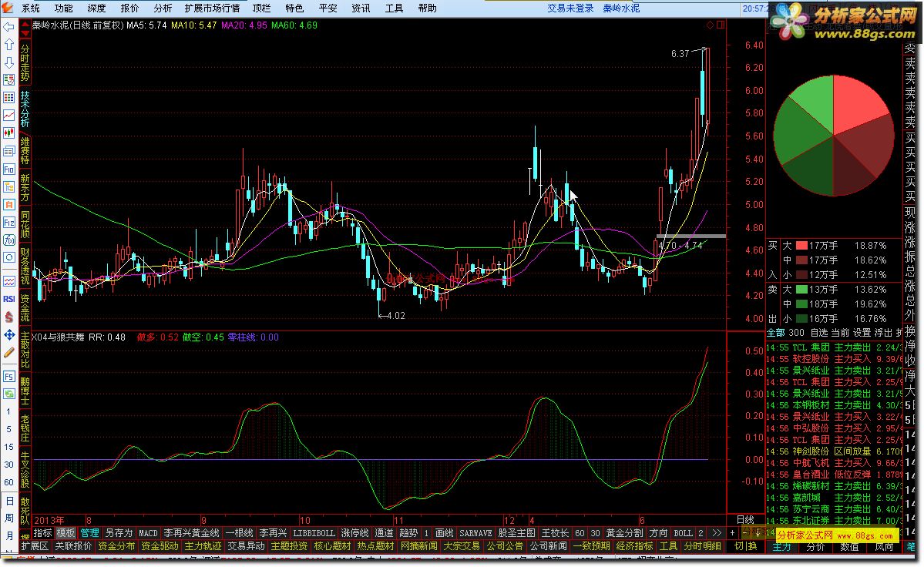Switch to 15-minute period
924x567 pixels.
click(8, 447)
